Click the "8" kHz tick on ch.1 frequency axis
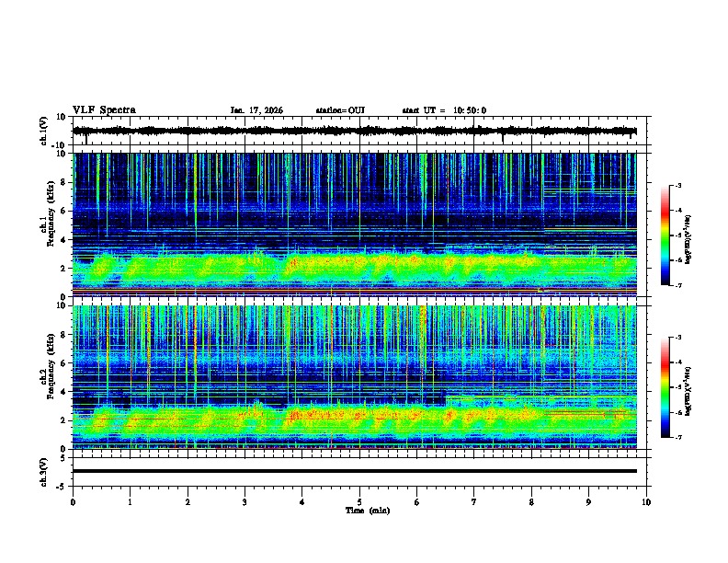The height and width of the screenshot is (563, 728). pyautogui.click(x=63, y=182)
